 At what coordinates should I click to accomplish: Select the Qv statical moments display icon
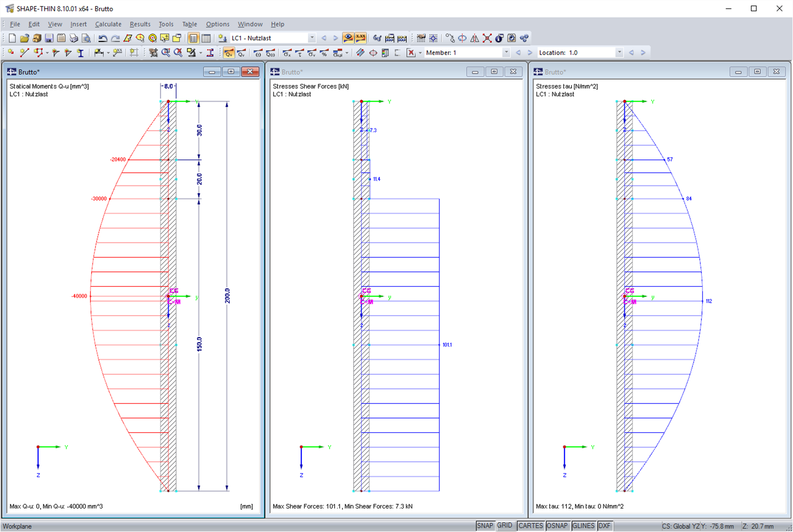pyautogui.click(x=241, y=53)
